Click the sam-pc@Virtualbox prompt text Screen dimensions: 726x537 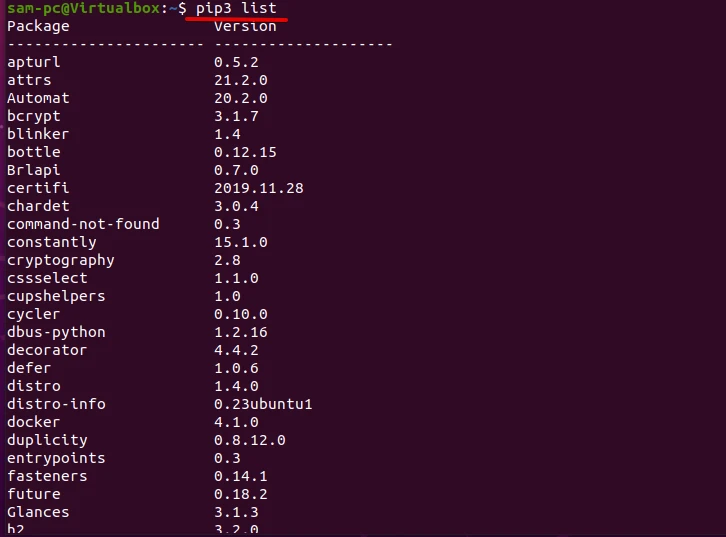coord(83,8)
